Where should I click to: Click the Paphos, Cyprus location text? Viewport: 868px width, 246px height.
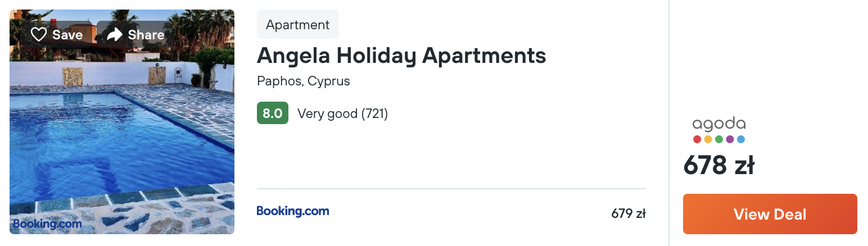click(304, 81)
